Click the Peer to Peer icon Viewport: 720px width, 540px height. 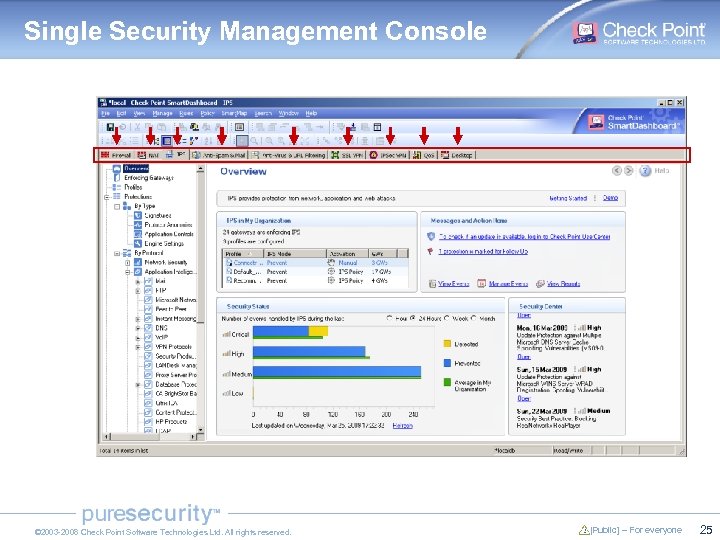(x=148, y=309)
